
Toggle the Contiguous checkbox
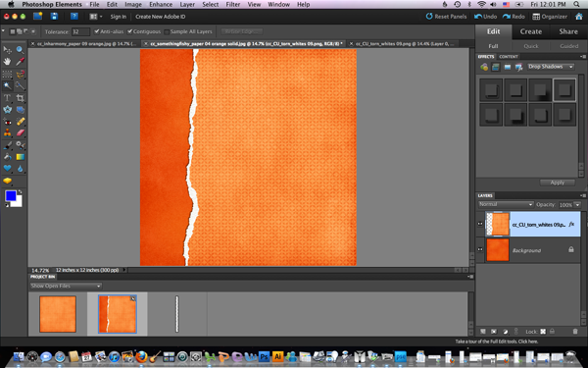click(x=130, y=31)
